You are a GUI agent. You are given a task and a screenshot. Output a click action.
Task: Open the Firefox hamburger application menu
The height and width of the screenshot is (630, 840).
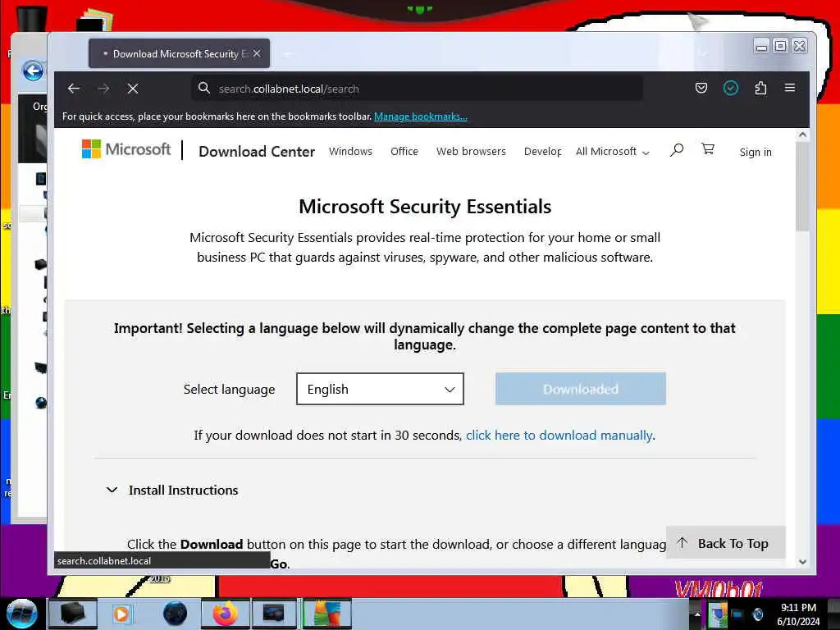pos(790,88)
